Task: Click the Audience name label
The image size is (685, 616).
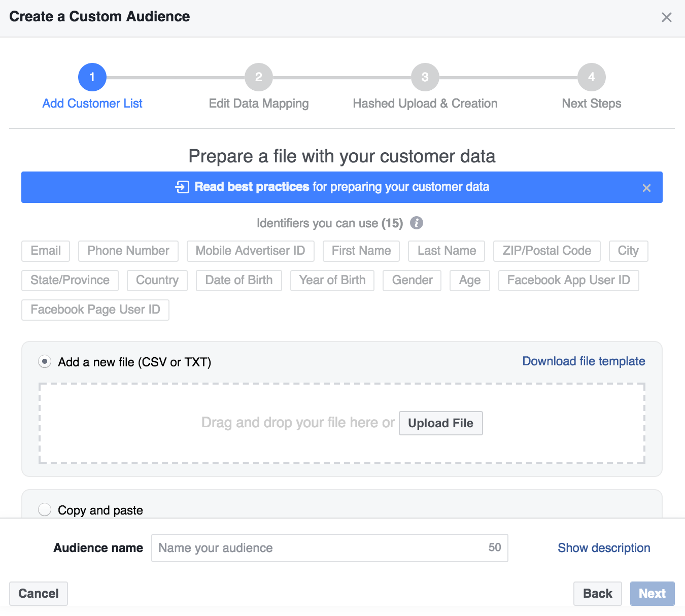Action: tap(98, 548)
